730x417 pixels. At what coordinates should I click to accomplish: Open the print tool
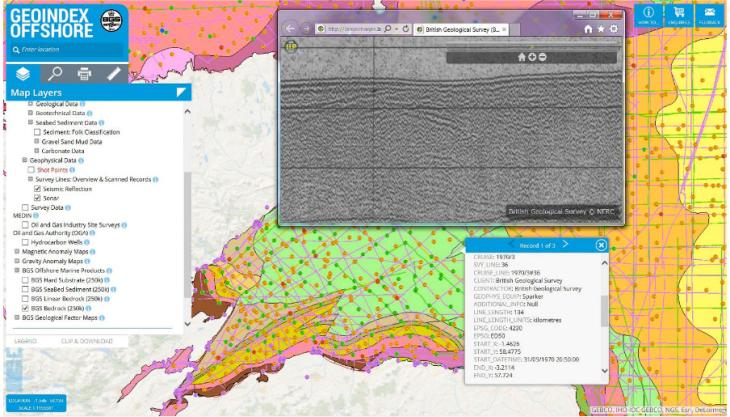[84, 74]
